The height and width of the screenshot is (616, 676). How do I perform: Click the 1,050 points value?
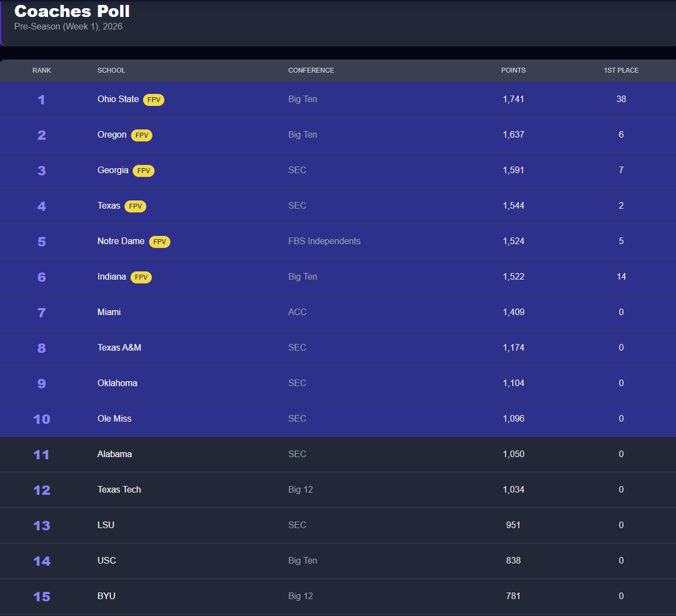point(513,454)
